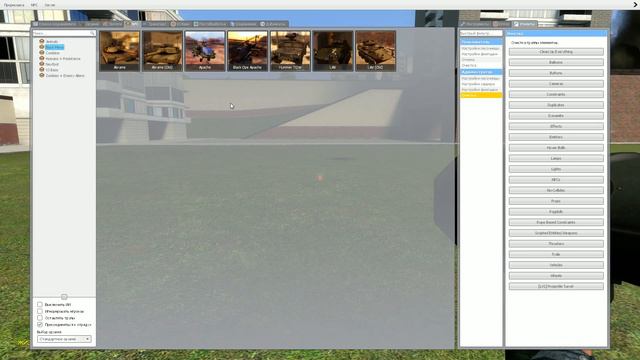Select the yellow highlighted Очистка entry
The height and width of the screenshot is (360, 640).
point(481,95)
